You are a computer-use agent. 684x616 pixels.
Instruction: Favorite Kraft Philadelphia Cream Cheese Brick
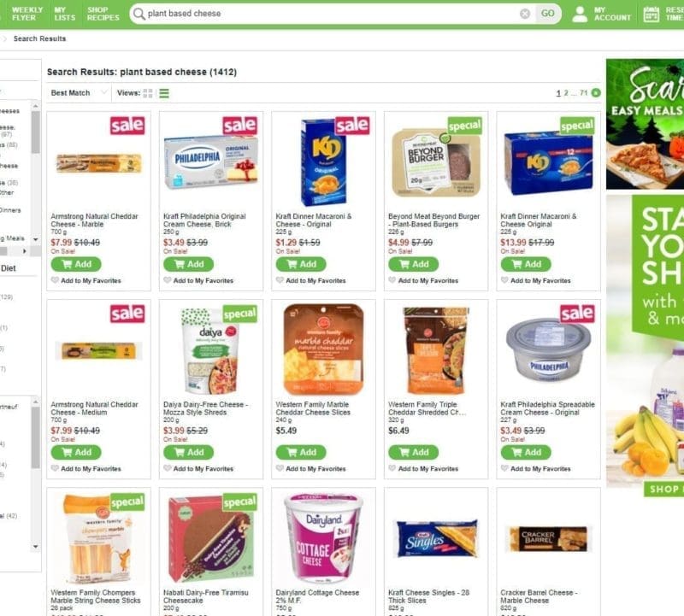coord(167,280)
